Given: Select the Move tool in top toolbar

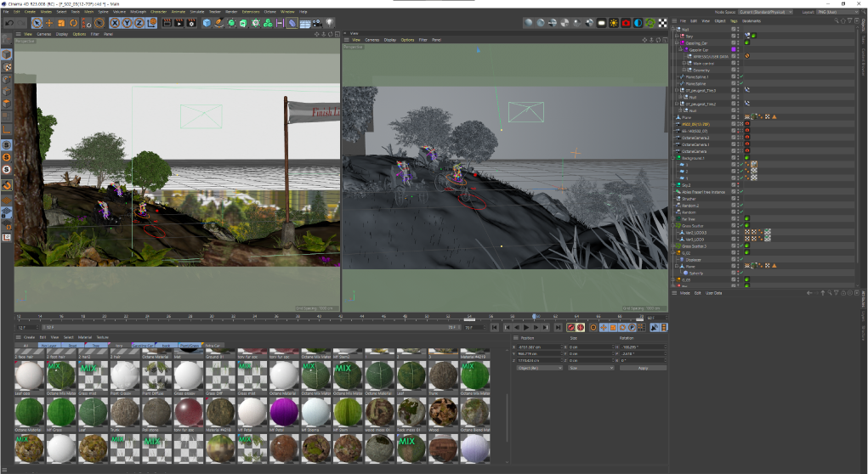Looking at the screenshot, I should tap(48, 23).
